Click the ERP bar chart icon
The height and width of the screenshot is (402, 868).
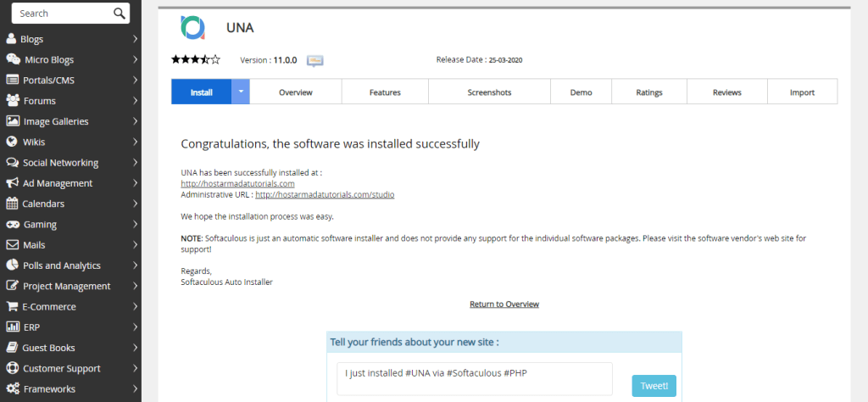click(12, 327)
